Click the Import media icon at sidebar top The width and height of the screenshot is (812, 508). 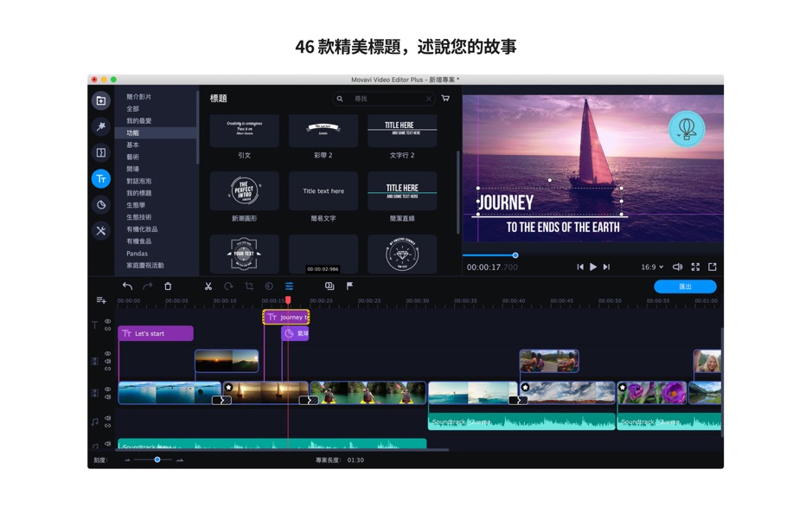click(100, 101)
